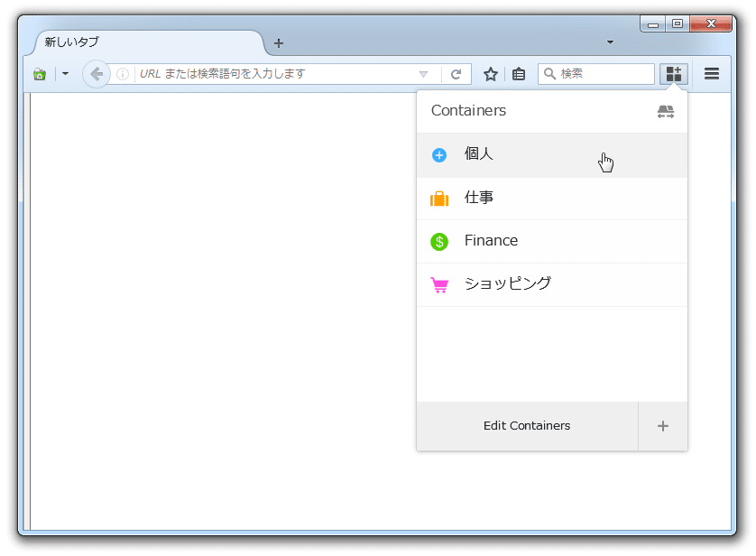The width and height of the screenshot is (756, 556).
Task: Open the green recycle extension icon
Action: click(40, 74)
